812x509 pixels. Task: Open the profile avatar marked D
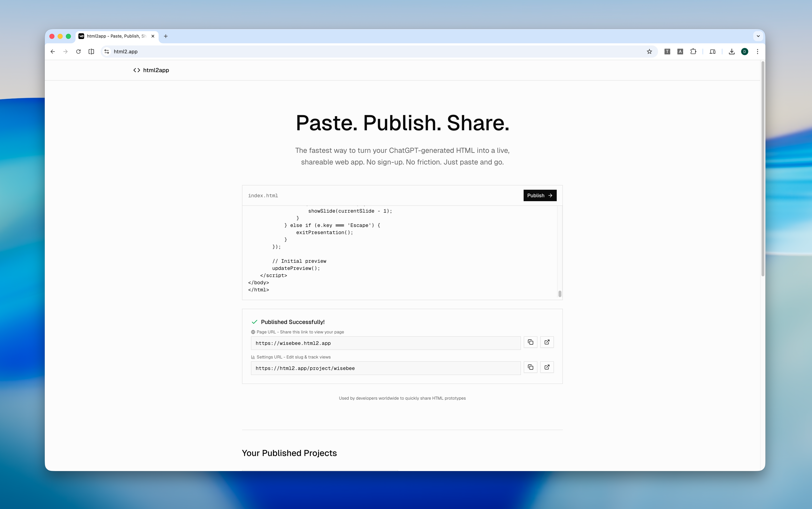point(744,52)
